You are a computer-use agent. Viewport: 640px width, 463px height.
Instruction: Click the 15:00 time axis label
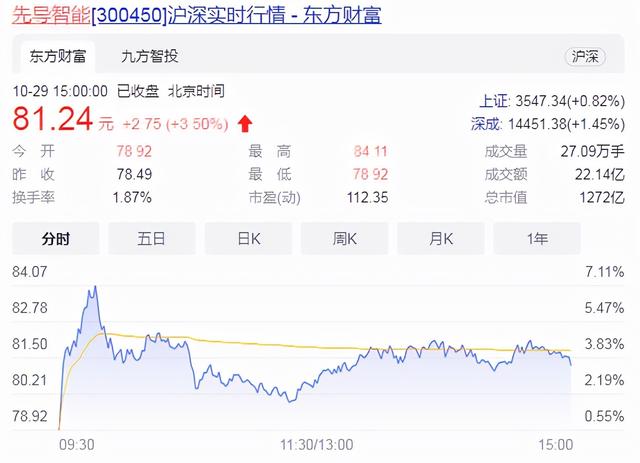[x=556, y=445]
